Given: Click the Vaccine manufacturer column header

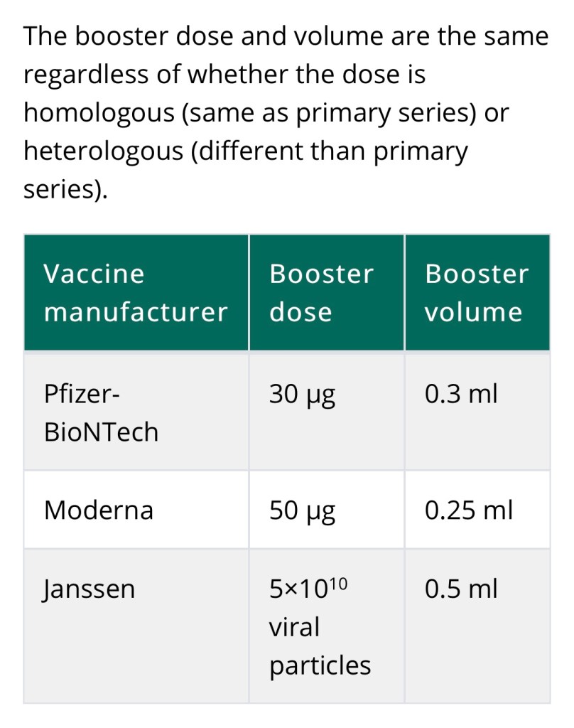Looking at the screenshot, I should tap(135, 293).
